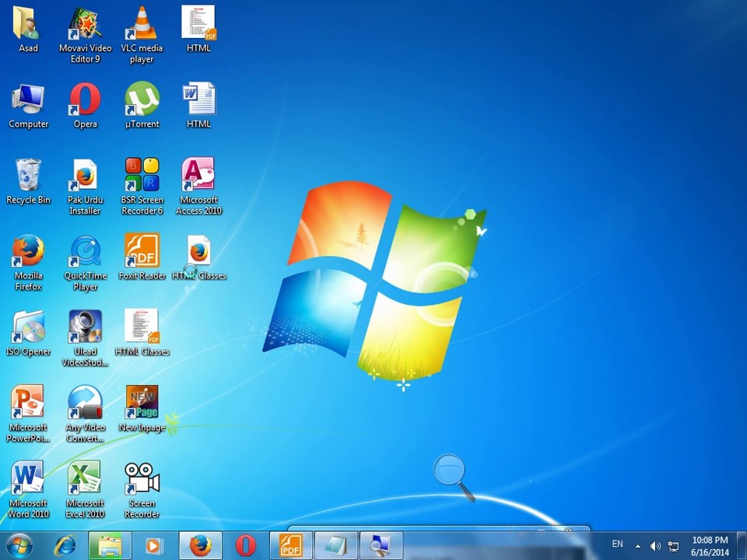Open the volume speaker control
Viewport: 747px width, 560px height.
click(x=655, y=546)
